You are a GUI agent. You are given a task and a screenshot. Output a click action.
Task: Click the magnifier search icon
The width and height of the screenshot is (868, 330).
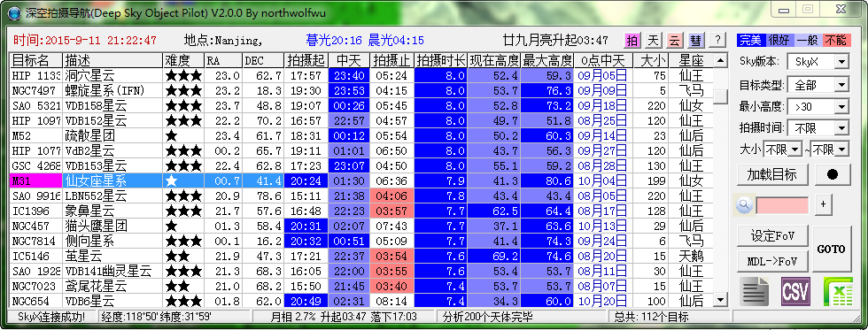tap(744, 204)
